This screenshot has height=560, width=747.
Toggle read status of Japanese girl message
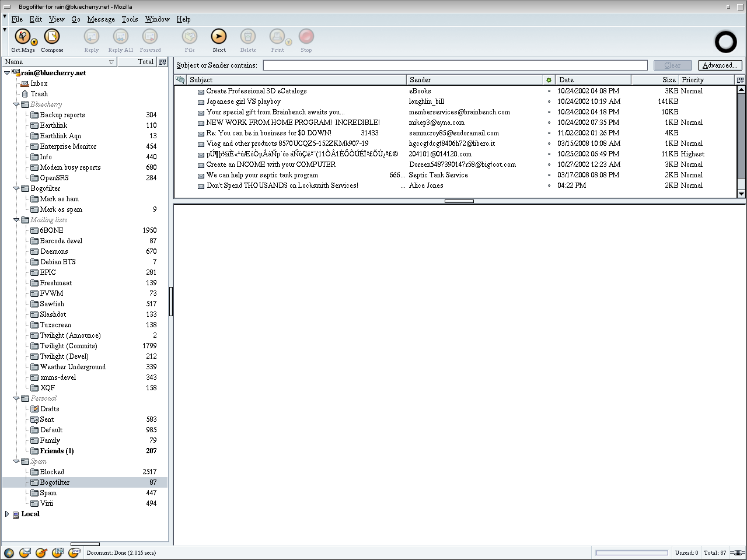coord(549,101)
